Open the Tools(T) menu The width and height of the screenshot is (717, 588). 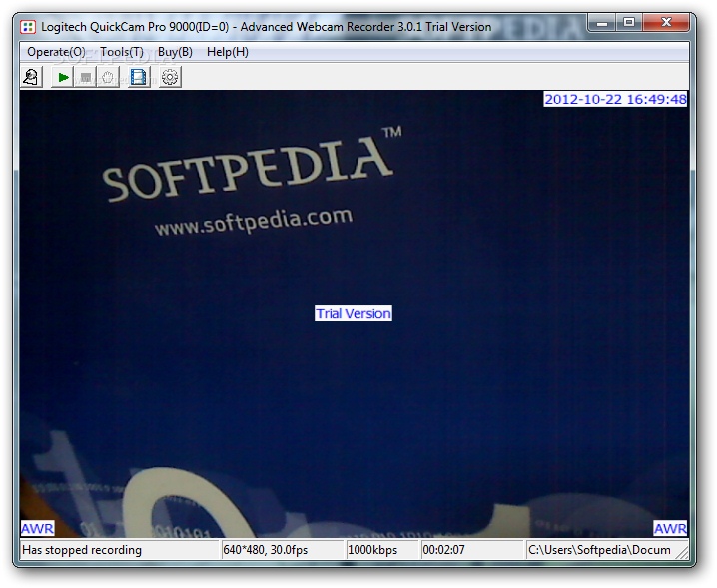tap(122, 52)
